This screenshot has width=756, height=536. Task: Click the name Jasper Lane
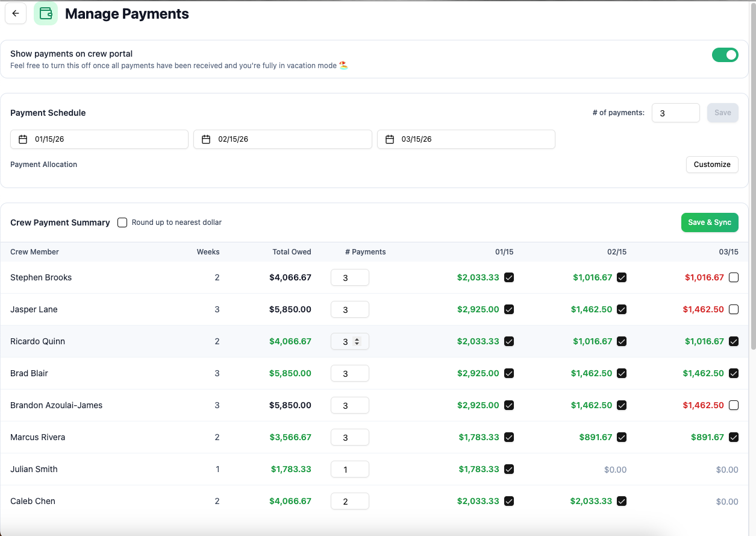pyautogui.click(x=34, y=309)
